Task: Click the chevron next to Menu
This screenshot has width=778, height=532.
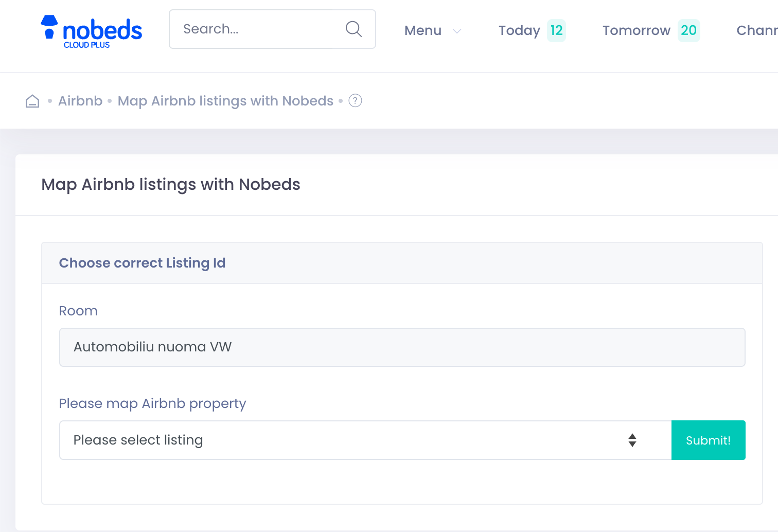Action: pyautogui.click(x=456, y=31)
